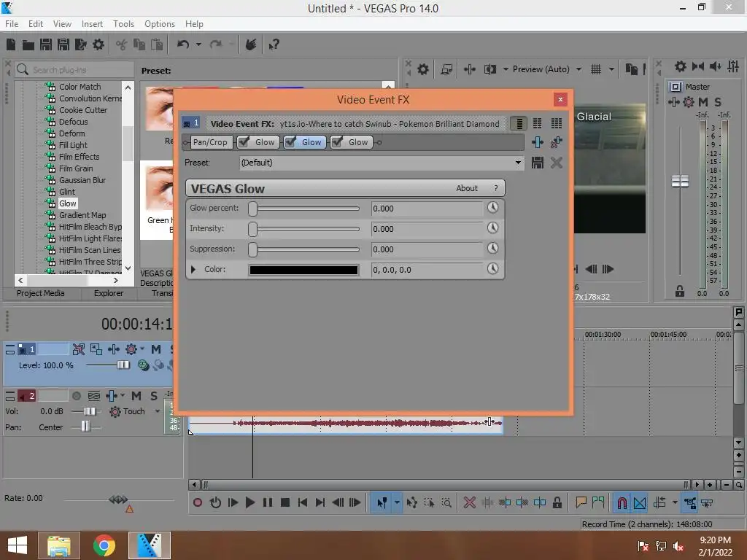The image size is (747, 560).
Task: Animate Glow percent with its clock icon
Action: pyautogui.click(x=492, y=208)
